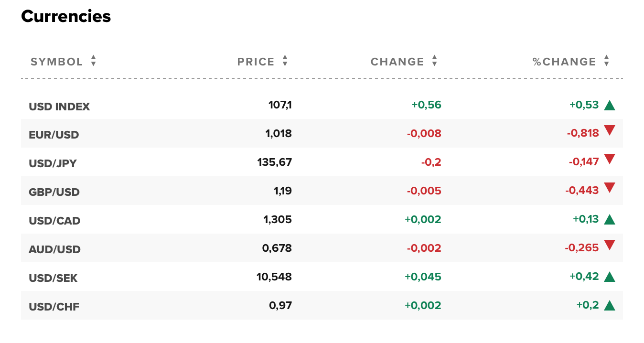Click the Currencies section heading
644x343 pixels.
[66, 17]
